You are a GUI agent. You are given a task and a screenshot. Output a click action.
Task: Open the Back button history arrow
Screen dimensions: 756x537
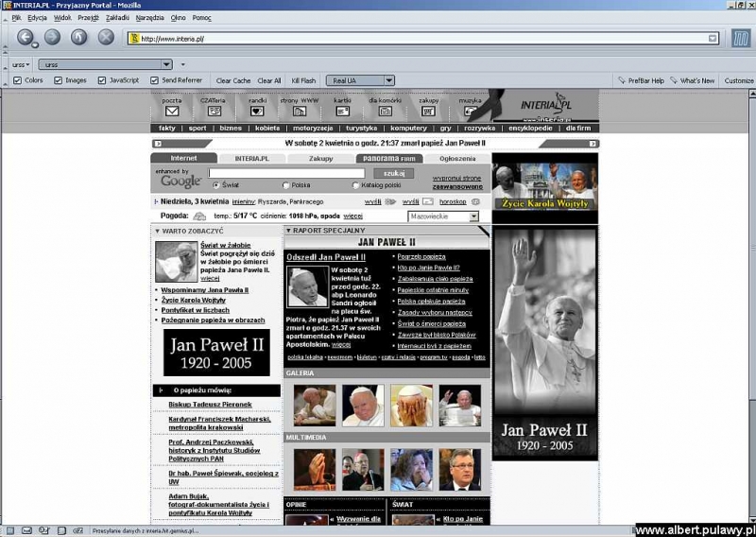[35, 45]
